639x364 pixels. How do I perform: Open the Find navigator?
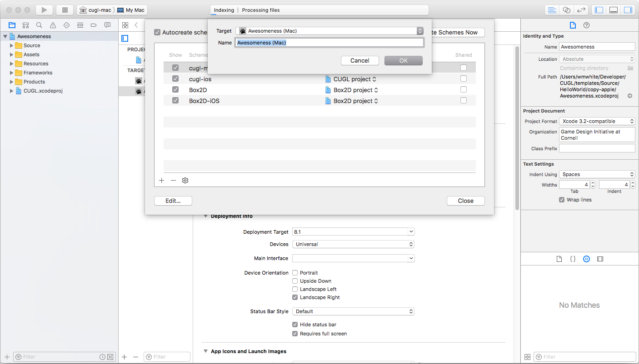click(39, 25)
